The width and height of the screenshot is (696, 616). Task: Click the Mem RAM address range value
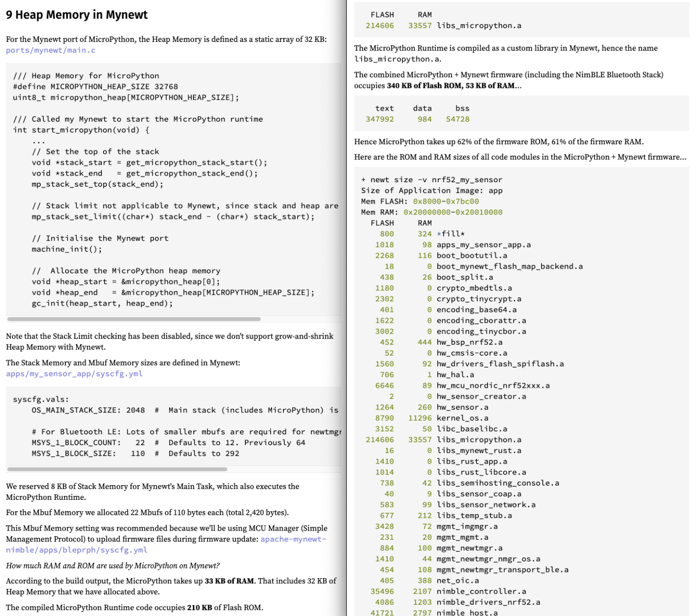click(453, 212)
